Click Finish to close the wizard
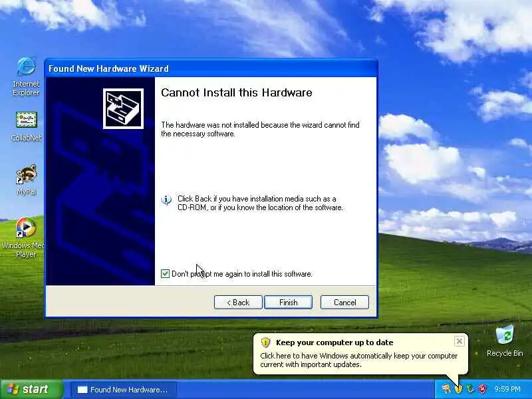532x399 pixels. pyautogui.click(x=288, y=303)
